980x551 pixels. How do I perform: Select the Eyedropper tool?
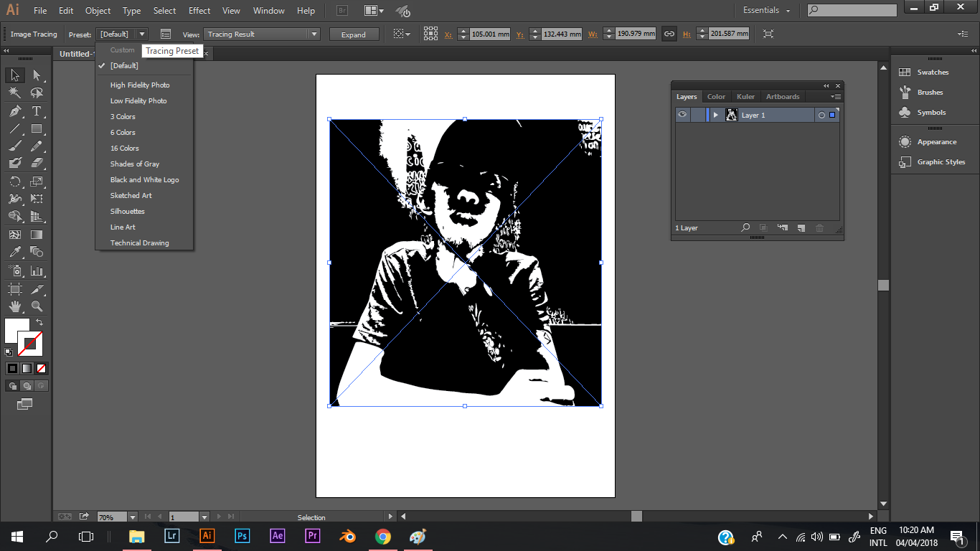click(x=15, y=252)
